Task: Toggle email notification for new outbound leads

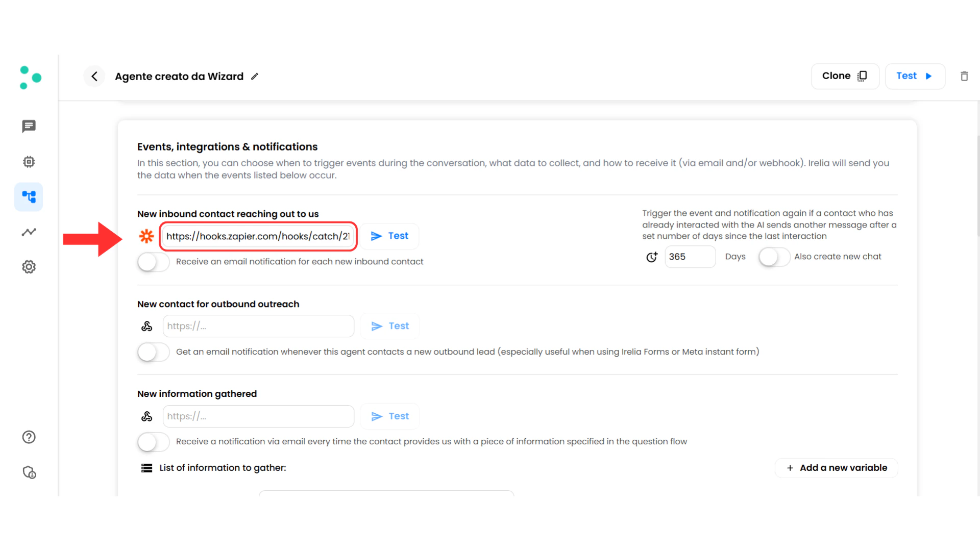Action: (x=153, y=352)
